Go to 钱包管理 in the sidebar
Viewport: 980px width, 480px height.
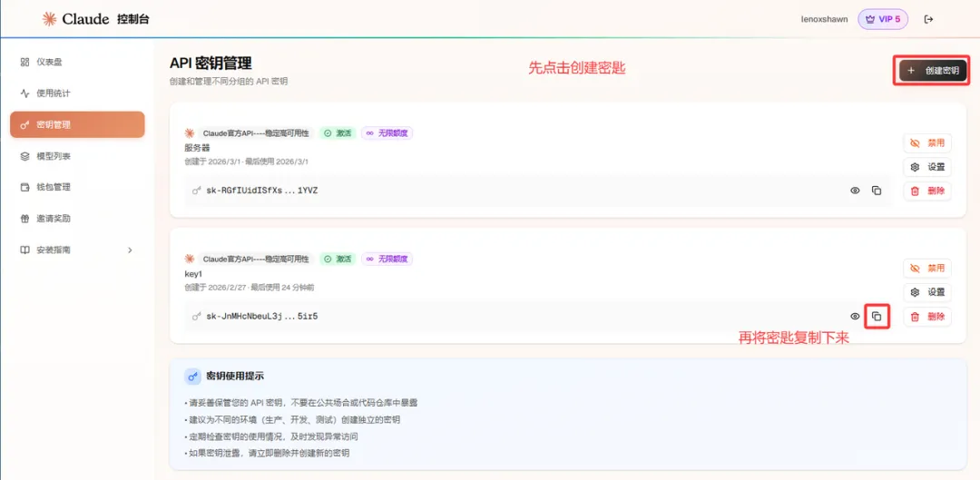tap(77, 187)
